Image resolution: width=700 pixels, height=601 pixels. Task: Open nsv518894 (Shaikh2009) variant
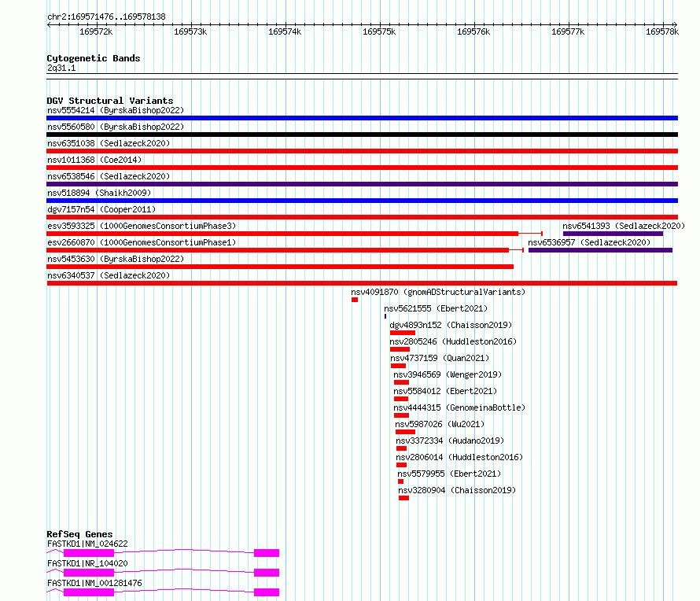point(99,193)
